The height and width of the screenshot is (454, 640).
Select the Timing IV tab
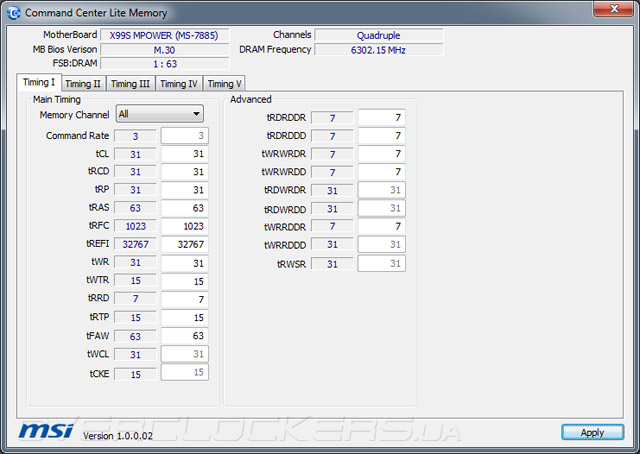click(179, 84)
